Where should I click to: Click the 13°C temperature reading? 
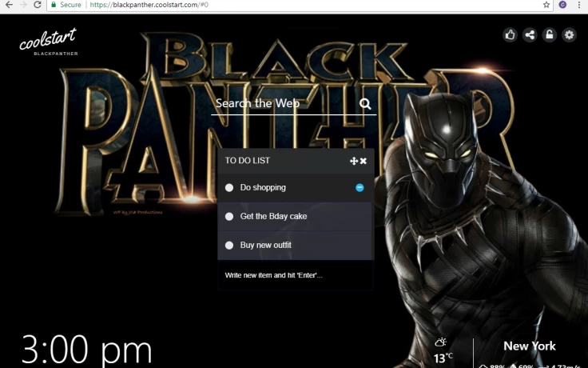443,358
